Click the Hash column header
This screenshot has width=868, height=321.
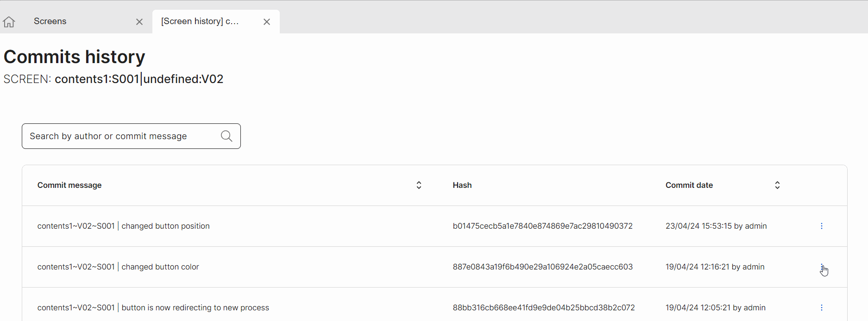tap(462, 185)
